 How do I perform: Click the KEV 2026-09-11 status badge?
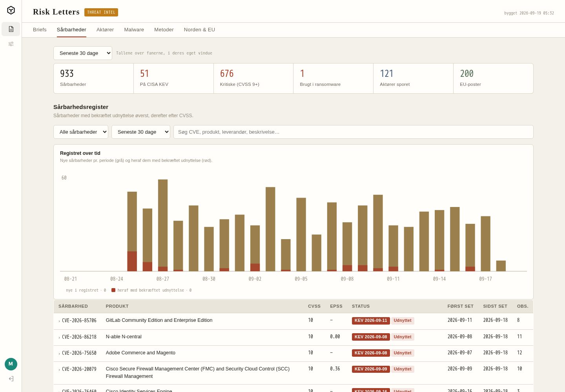(x=371, y=321)
